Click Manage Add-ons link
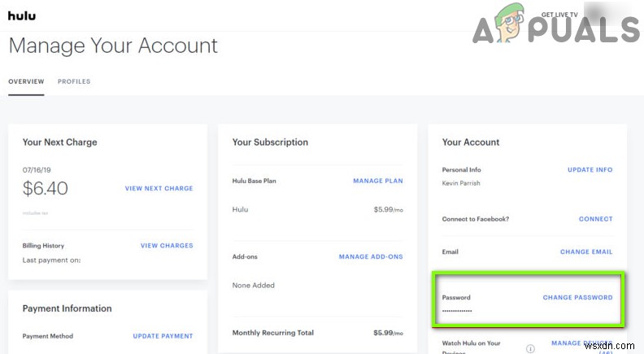 pyautogui.click(x=370, y=257)
